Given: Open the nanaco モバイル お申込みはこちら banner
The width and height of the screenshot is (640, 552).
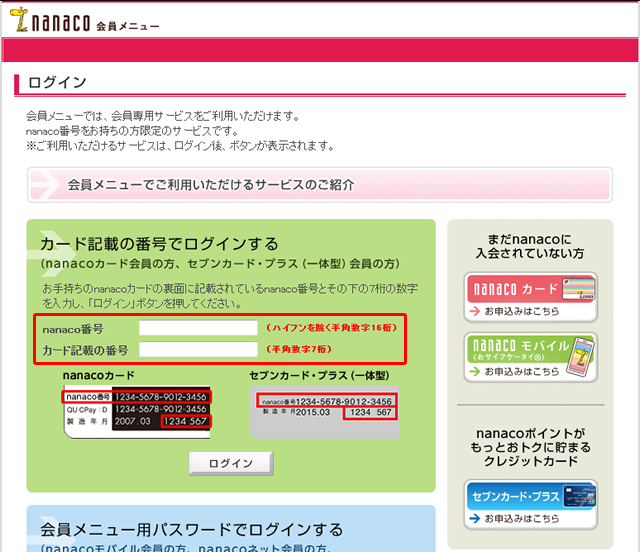Looking at the screenshot, I should [531, 357].
